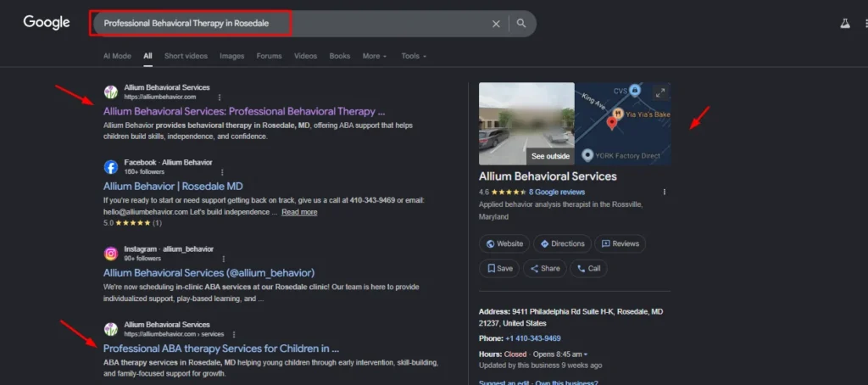Open Allium Behavioral Services (@allium_behavior) link
The image size is (868, 385).
(x=209, y=273)
